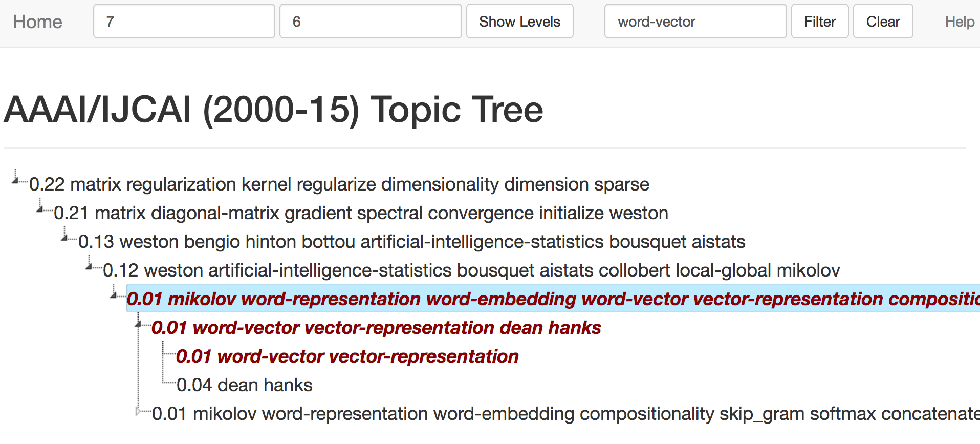
Task: Select the 0.01 word-vector vector-representation leaf
Action: point(347,356)
